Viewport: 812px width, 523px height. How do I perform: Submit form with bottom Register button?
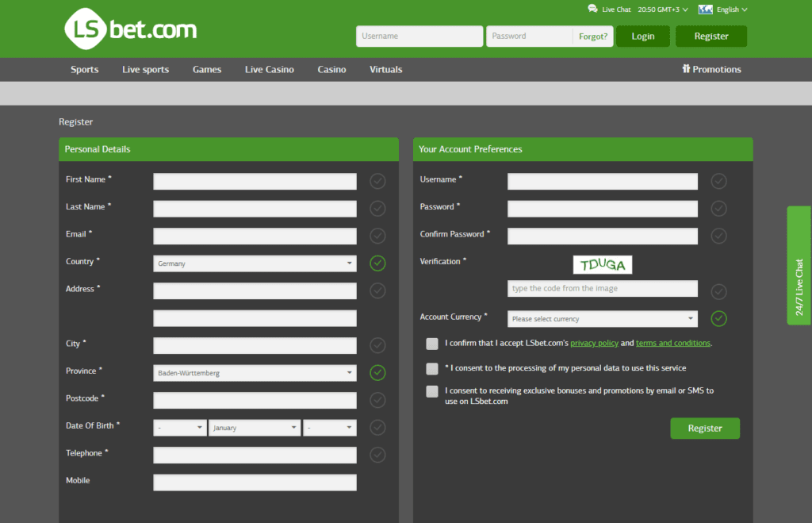click(x=705, y=428)
